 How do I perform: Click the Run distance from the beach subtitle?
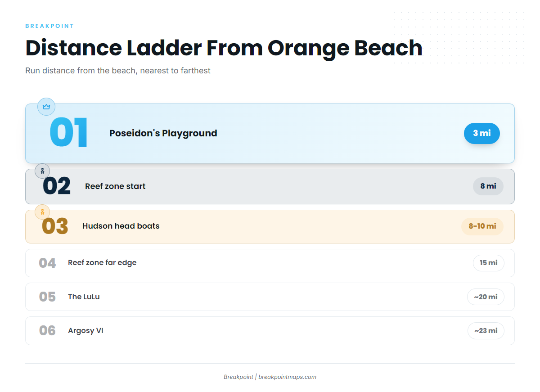point(118,71)
